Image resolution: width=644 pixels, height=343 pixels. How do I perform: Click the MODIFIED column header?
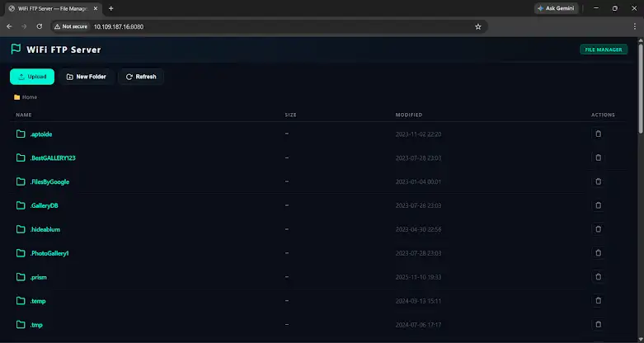pyautogui.click(x=409, y=115)
